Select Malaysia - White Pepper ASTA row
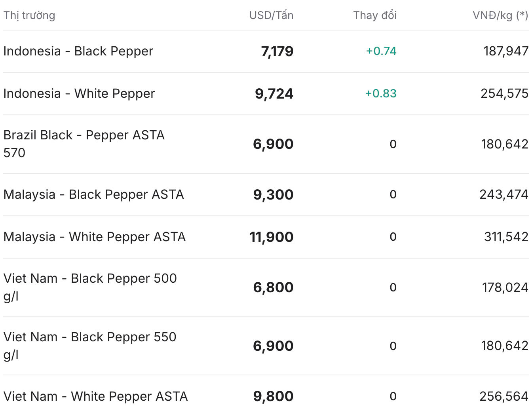532x411 pixels. (266, 237)
